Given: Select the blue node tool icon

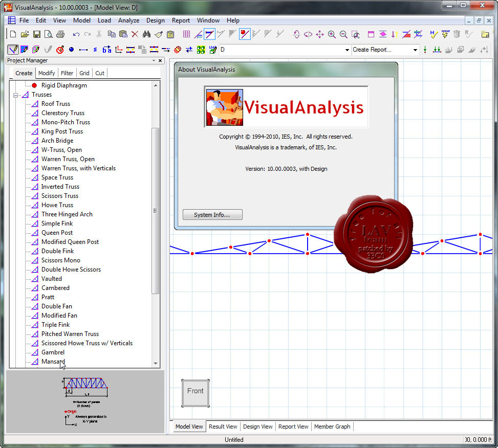Looking at the screenshot, I should pyautogui.click(x=72, y=50).
